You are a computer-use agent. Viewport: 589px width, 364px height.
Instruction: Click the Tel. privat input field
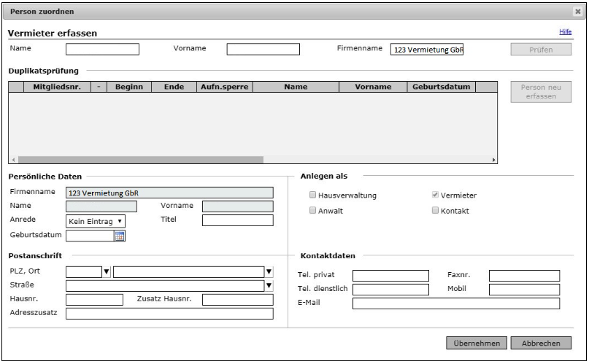[x=390, y=275]
